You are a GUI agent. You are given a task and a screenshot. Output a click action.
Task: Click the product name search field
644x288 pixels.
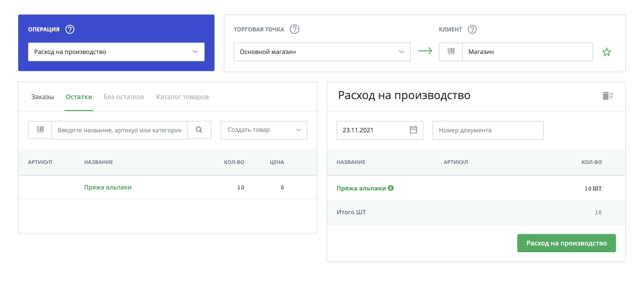pyautogui.click(x=119, y=130)
